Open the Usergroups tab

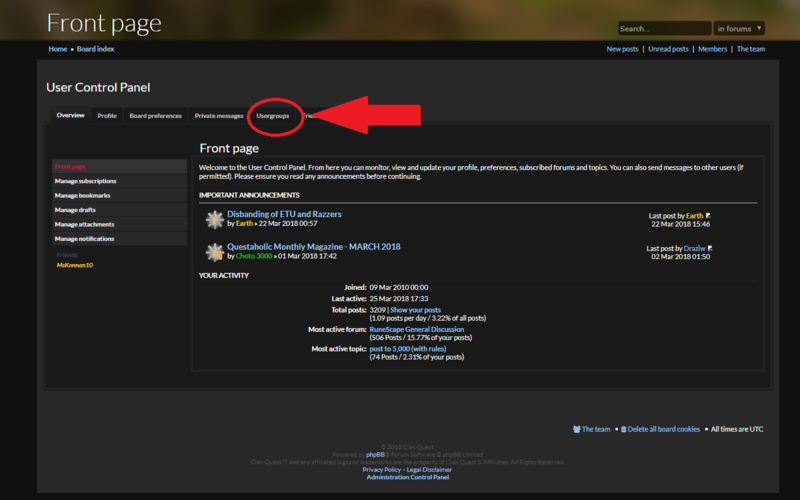click(273, 116)
